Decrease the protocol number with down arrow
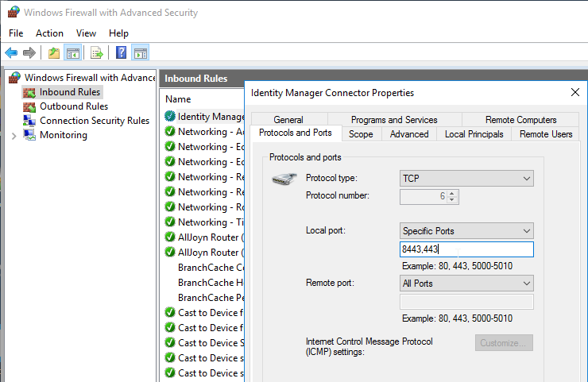 [452, 200]
